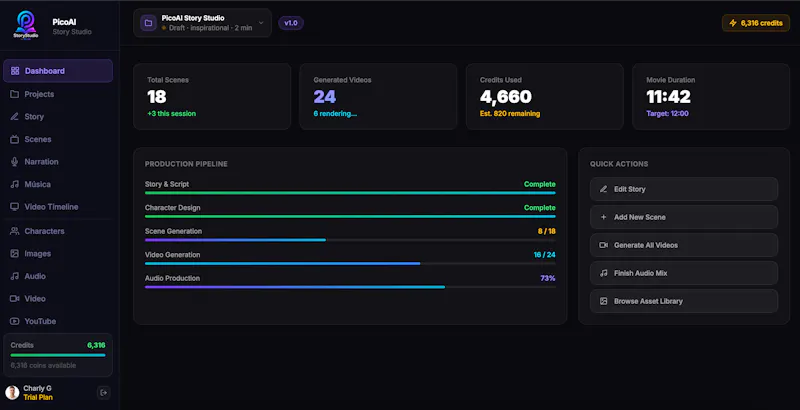Click the YouTube play icon
Viewport: 800px width, 410px height.
15,321
